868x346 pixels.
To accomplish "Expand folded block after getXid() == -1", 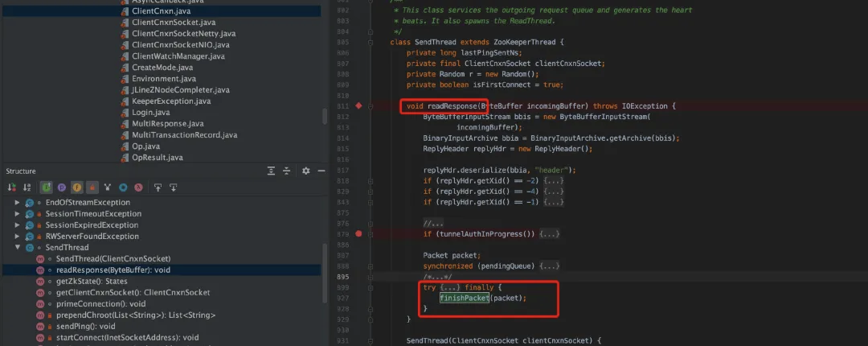I will click(x=554, y=202).
